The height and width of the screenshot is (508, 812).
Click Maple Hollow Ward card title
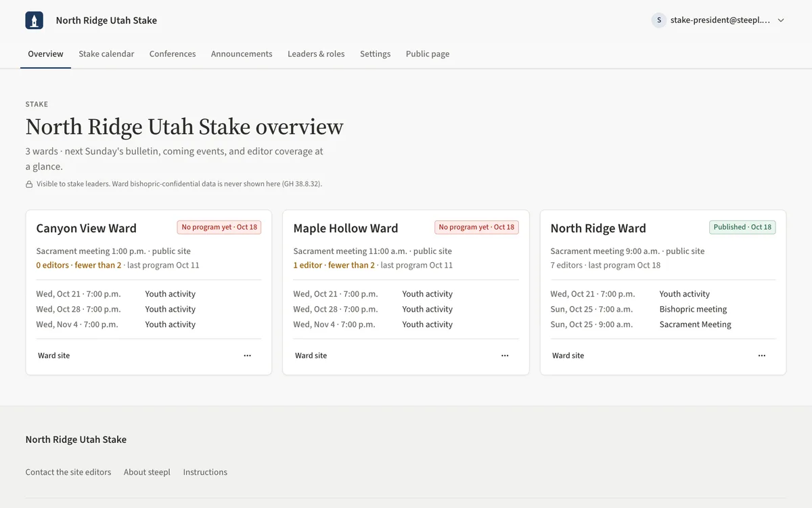pyautogui.click(x=346, y=228)
